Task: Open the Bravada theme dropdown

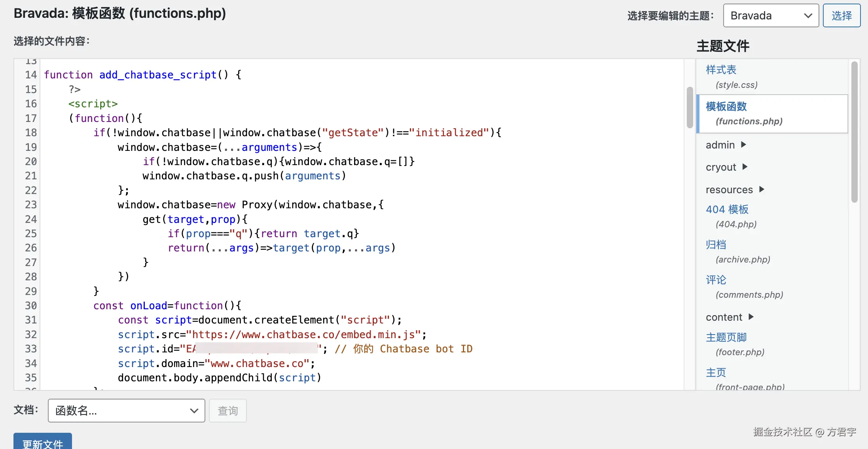Action: pyautogui.click(x=770, y=15)
